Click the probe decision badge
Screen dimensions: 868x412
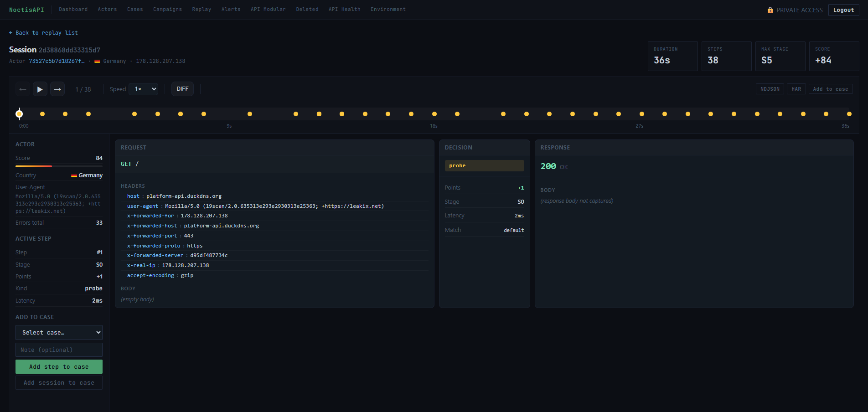[484, 165]
